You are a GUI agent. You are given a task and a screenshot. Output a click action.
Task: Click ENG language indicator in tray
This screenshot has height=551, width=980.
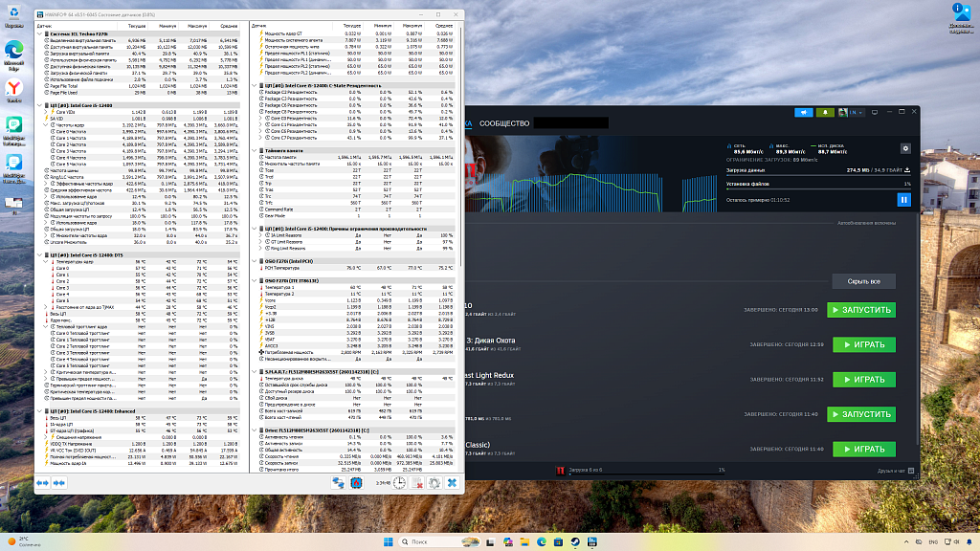[933, 541]
